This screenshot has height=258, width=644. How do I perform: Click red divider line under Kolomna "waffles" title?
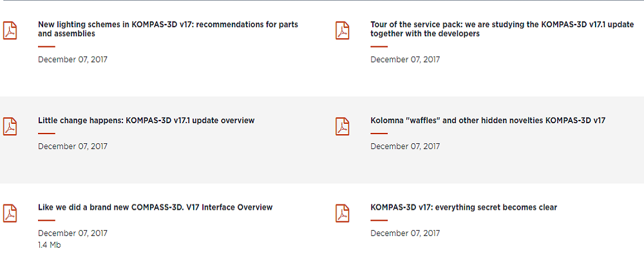(379, 134)
